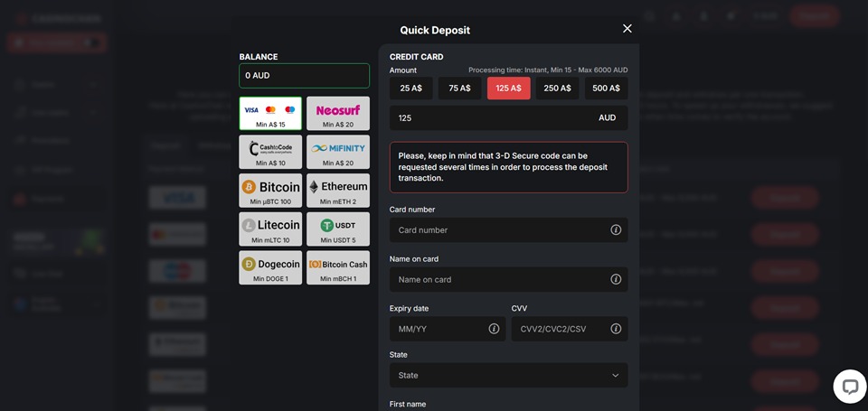
Task: Click the 3-D Secure notice text
Action: click(x=504, y=167)
